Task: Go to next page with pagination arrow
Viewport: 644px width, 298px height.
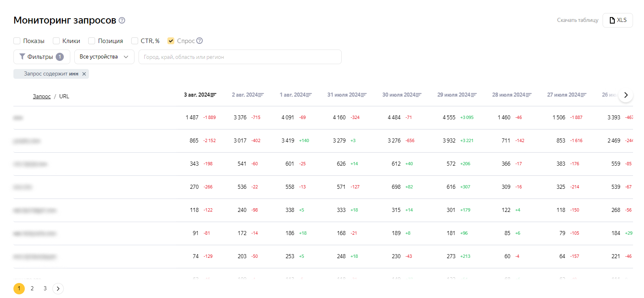Action: (x=58, y=288)
